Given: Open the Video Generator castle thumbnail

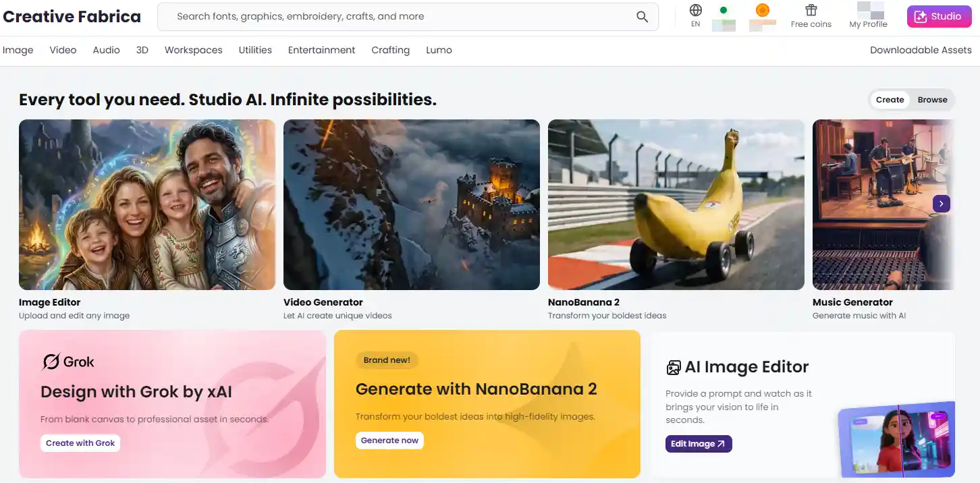Looking at the screenshot, I should click(x=411, y=204).
